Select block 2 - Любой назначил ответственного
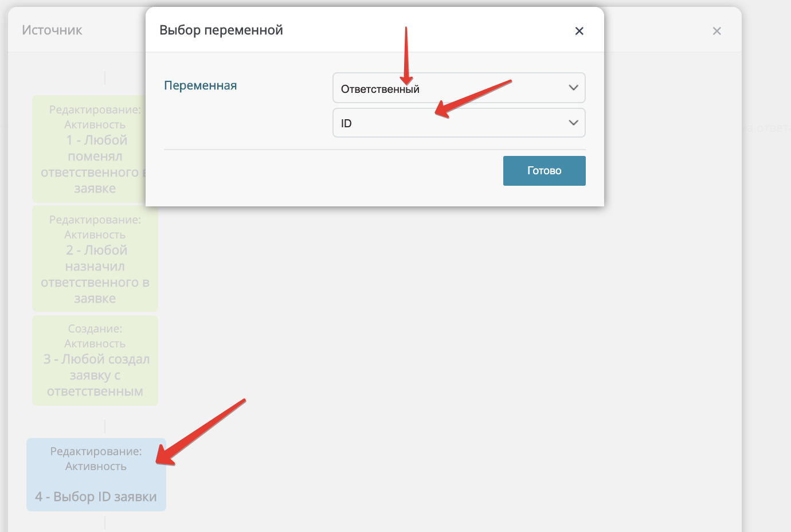Screen dimensions: 791x532 pyautogui.click(x=95, y=259)
